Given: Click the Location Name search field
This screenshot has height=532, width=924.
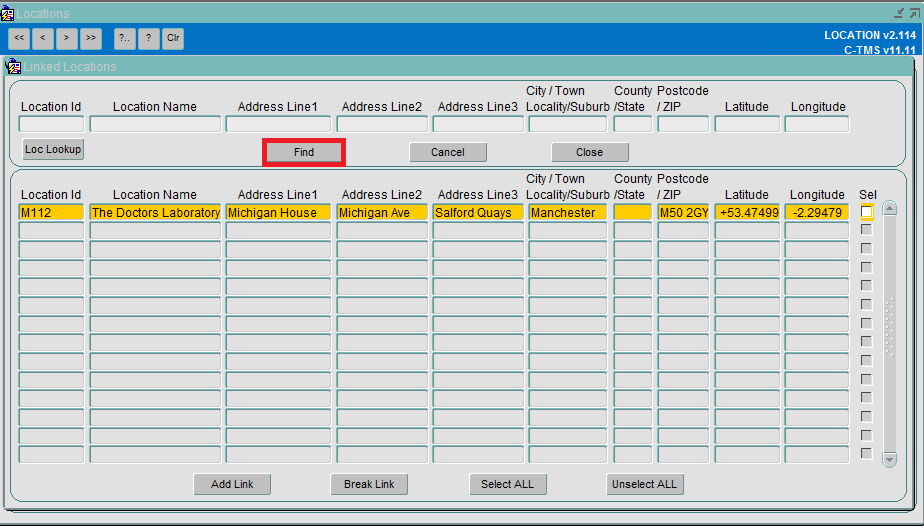Looking at the screenshot, I should coord(155,124).
